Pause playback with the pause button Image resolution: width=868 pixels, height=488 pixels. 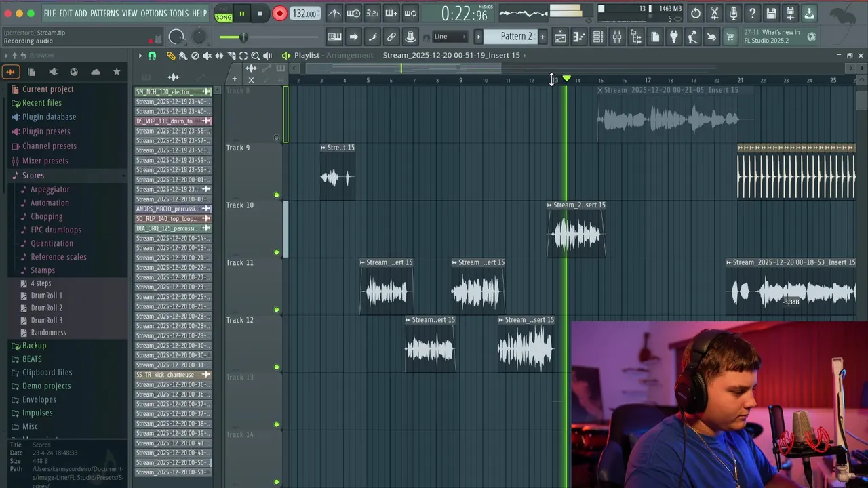tap(241, 14)
